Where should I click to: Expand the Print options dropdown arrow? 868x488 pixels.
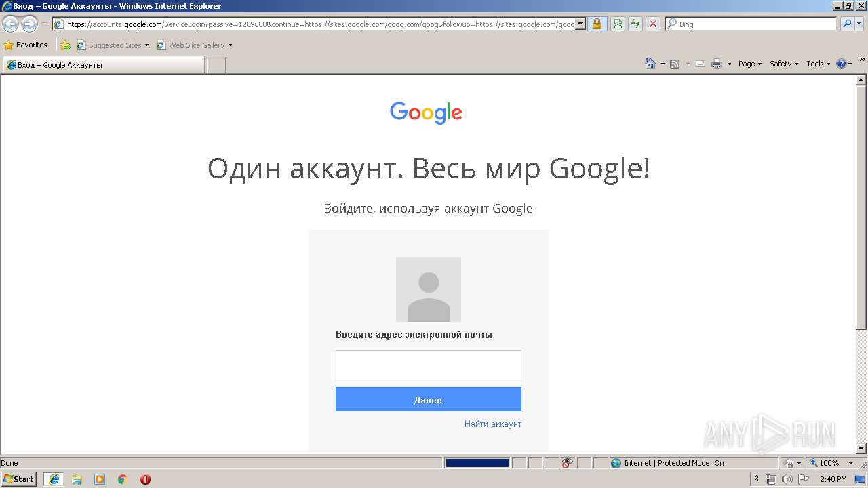click(x=729, y=64)
